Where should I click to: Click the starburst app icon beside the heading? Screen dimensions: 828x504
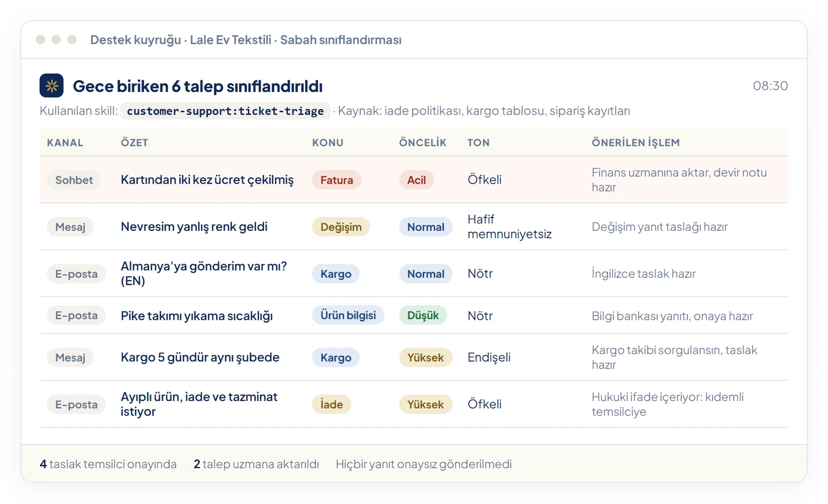coord(51,86)
